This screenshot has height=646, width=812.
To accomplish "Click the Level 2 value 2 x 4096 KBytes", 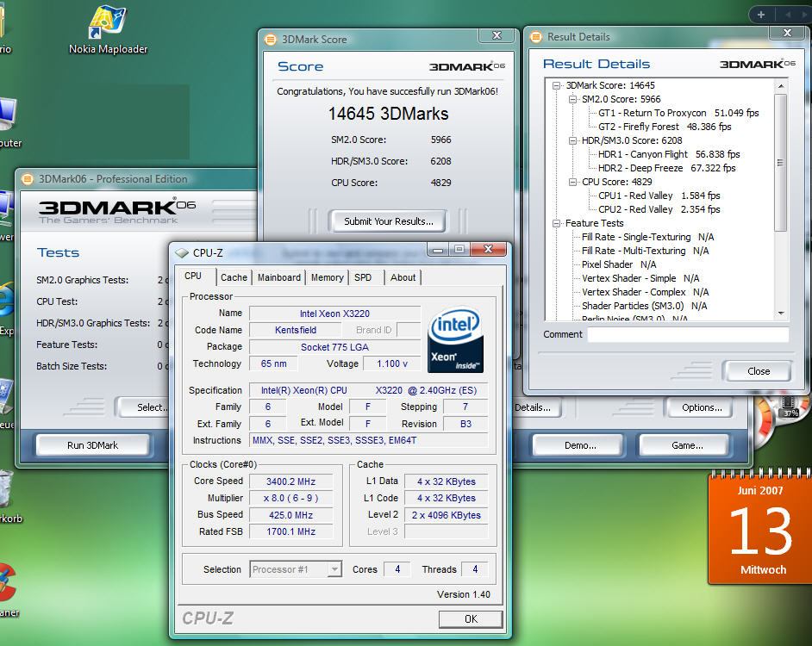I will click(x=446, y=515).
